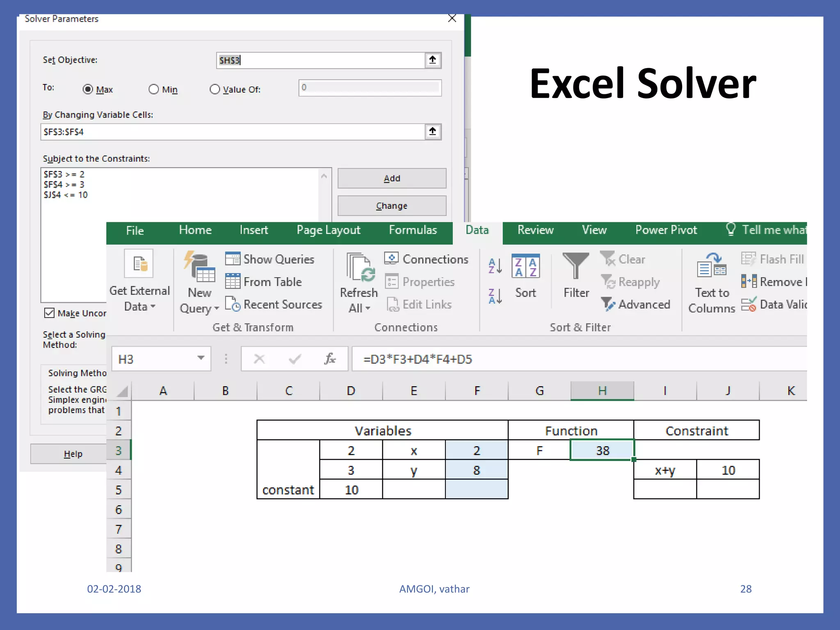
Task: Select the constraint $J$4 <= 10
Action: tap(66, 195)
